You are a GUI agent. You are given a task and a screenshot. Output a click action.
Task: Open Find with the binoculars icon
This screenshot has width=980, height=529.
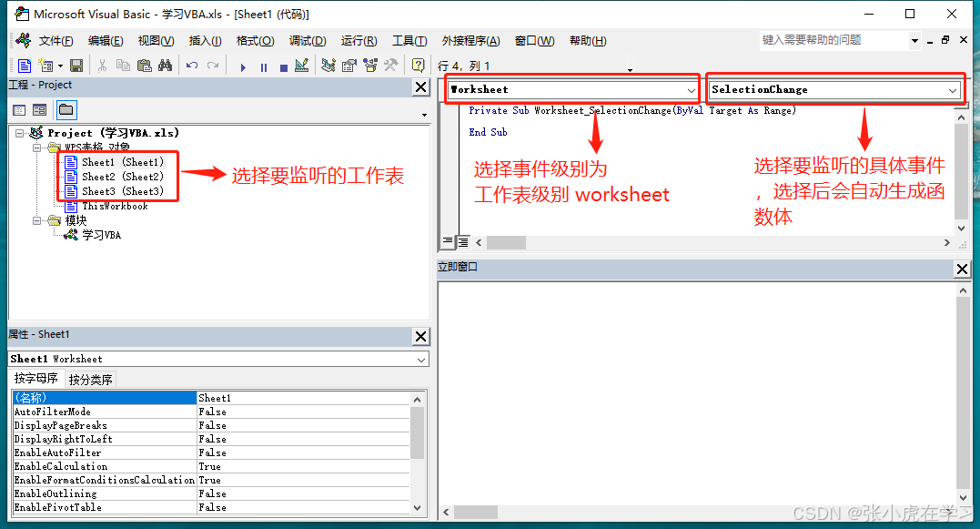click(x=165, y=66)
